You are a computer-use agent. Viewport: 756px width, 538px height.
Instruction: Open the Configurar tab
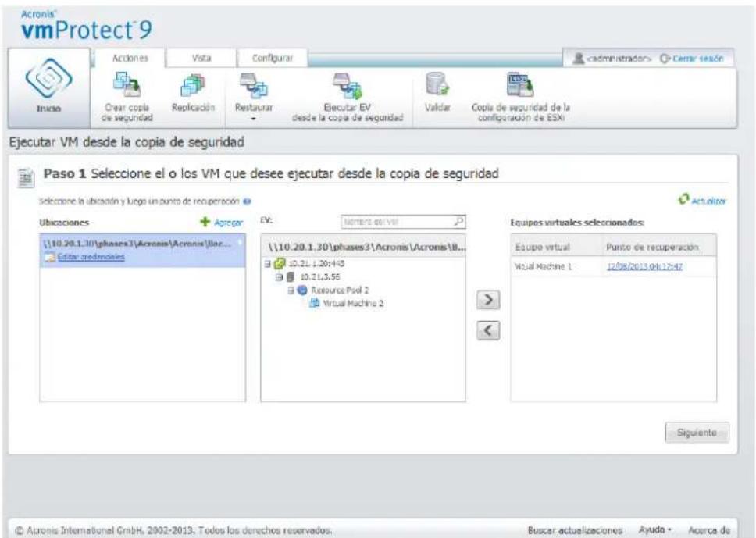coord(273,59)
